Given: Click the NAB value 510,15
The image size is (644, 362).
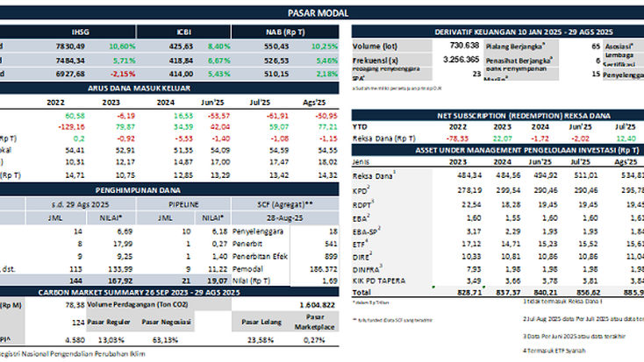Looking at the screenshot, I should point(276,74).
